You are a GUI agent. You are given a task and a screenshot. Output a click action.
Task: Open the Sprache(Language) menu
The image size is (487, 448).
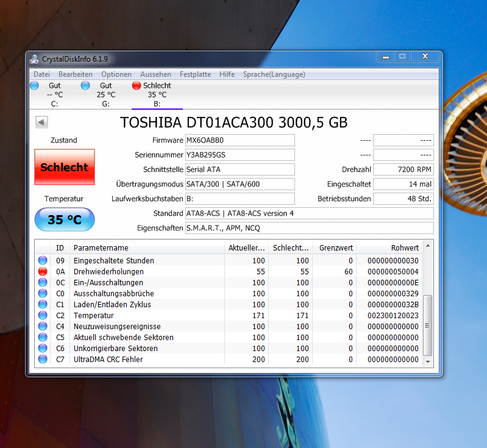coord(274,74)
